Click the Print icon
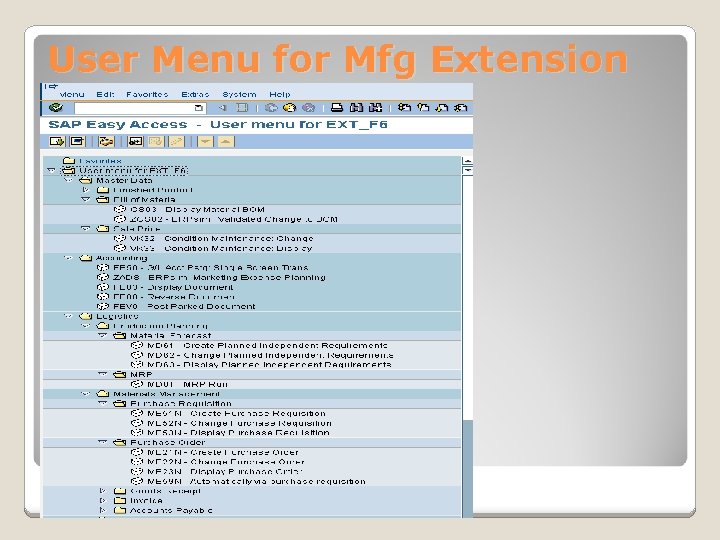720x540 pixels. click(337, 107)
